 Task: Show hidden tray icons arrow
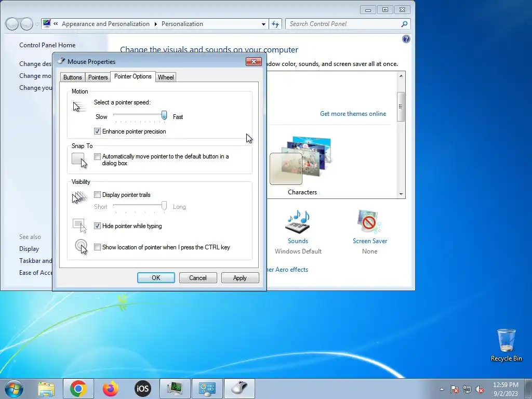click(442, 389)
